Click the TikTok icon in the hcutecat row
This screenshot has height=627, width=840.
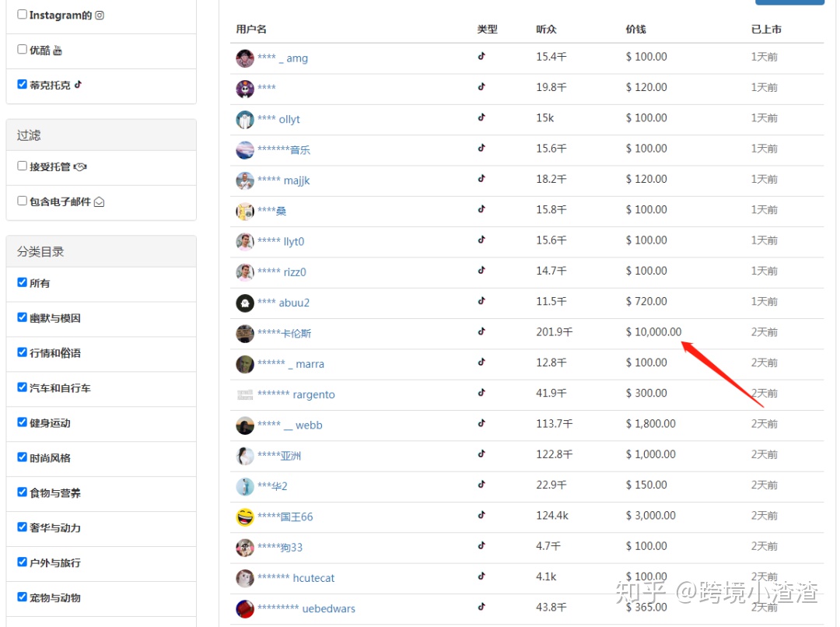pyautogui.click(x=481, y=576)
